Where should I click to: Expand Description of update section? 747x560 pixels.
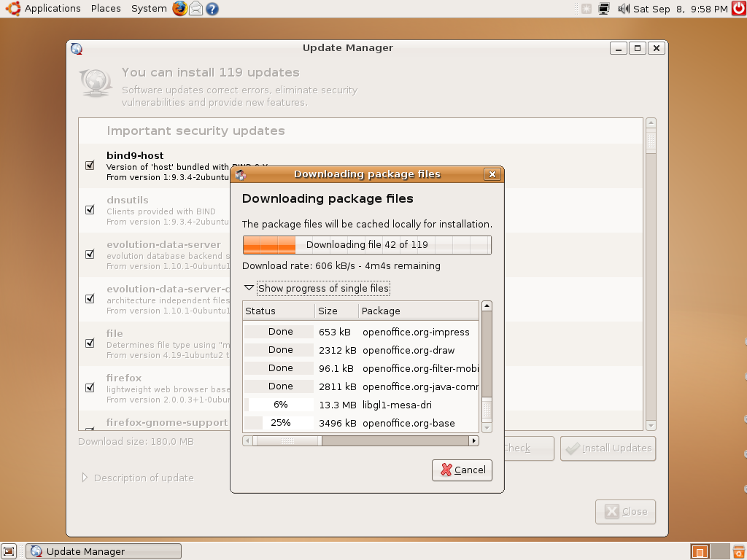click(x=85, y=478)
